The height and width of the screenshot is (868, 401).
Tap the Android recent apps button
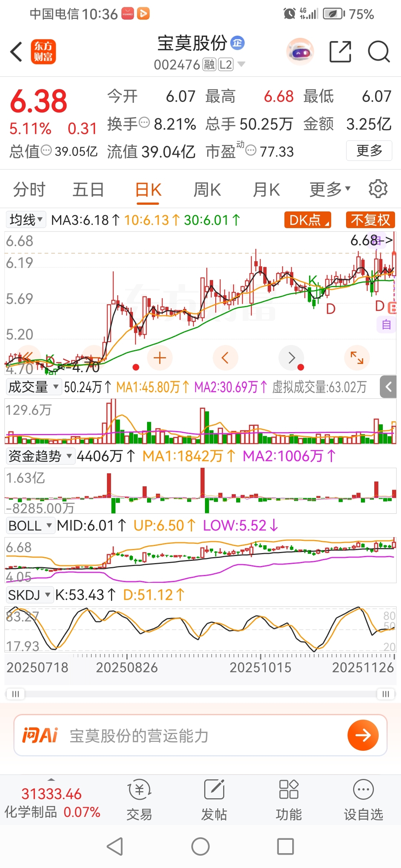(286, 846)
